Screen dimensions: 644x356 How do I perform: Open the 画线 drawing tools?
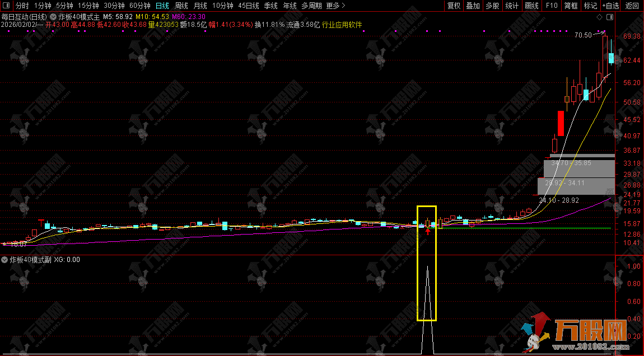coord(531,6)
